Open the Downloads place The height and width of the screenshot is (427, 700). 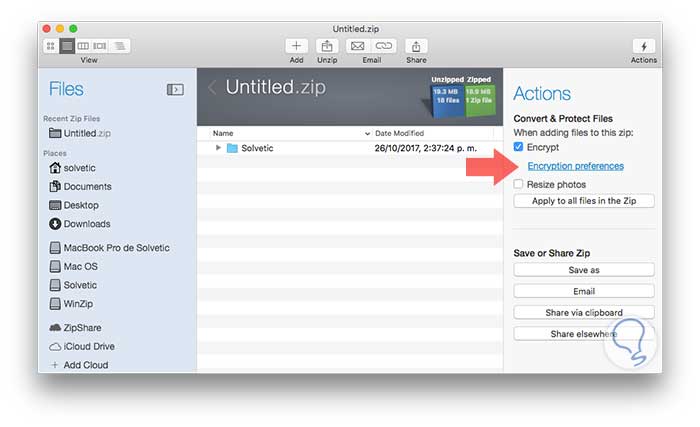[x=80, y=224]
